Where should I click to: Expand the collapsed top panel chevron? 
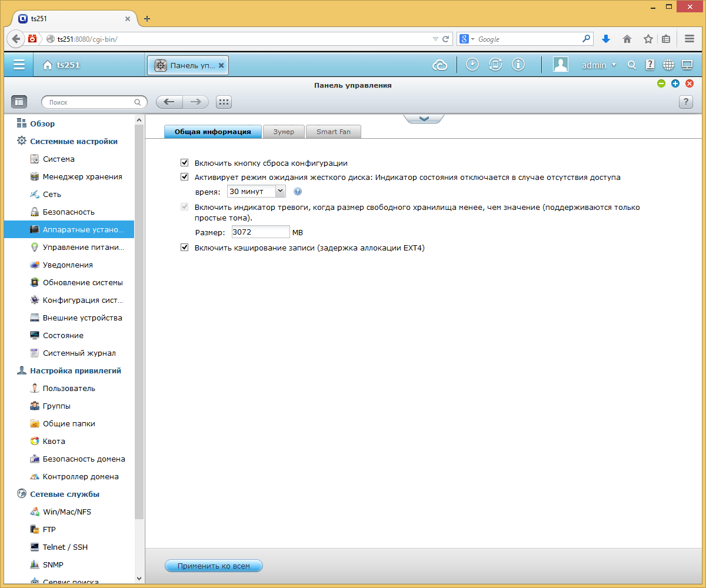pos(424,118)
